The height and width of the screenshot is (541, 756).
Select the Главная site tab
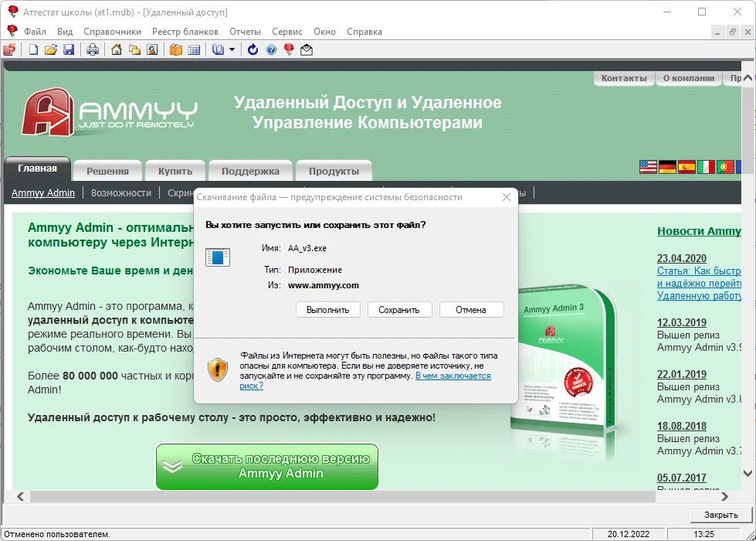pyautogui.click(x=38, y=168)
